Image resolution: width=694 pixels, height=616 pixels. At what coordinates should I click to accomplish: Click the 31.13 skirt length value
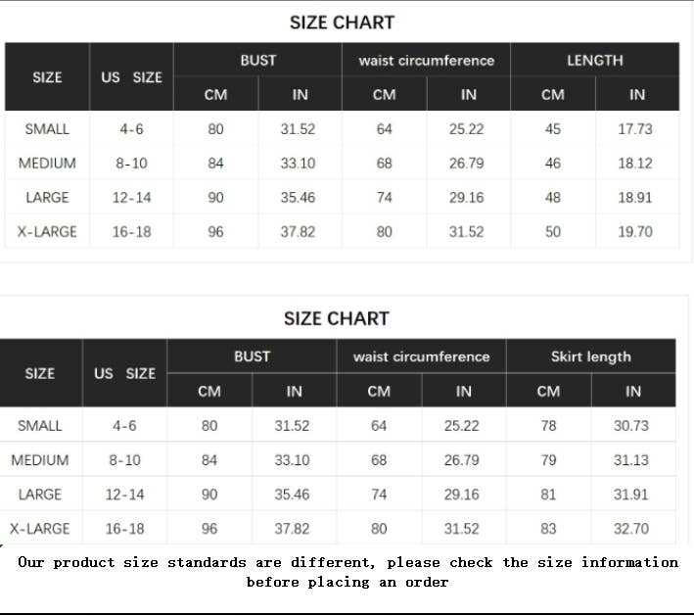tap(631, 460)
